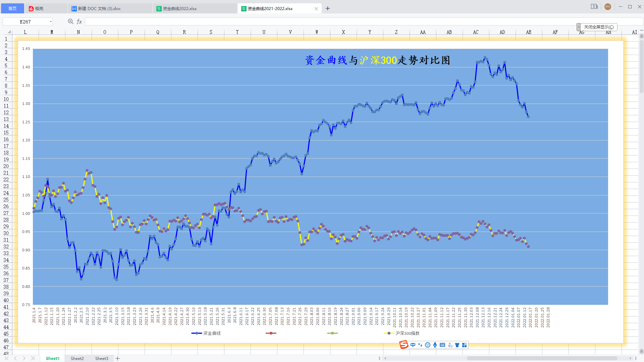Toggle Chinese/English input mode (中)
Screen dimensions: 644x362
[413, 345]
